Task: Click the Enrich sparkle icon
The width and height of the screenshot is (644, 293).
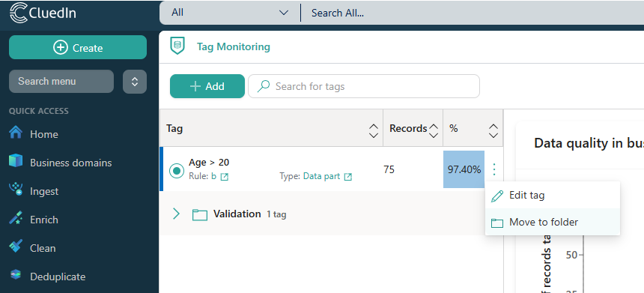Action: pyautogui.click(x=16, y=219)
